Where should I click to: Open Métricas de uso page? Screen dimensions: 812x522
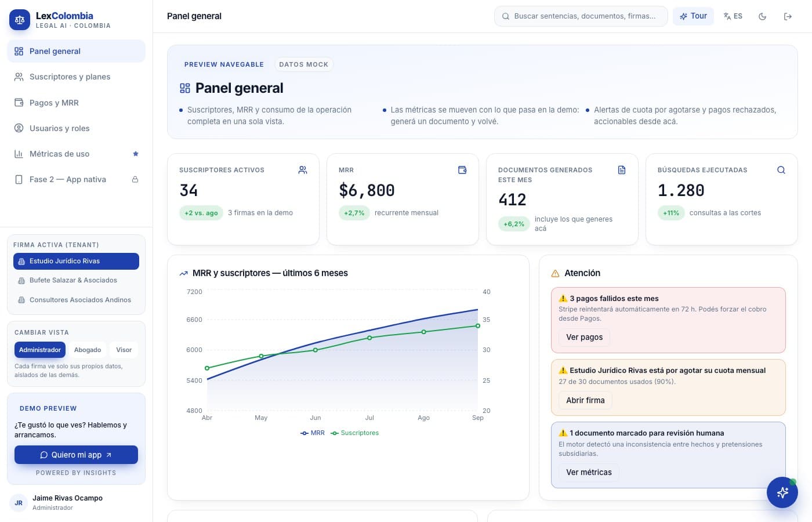(x=76, y=154)
